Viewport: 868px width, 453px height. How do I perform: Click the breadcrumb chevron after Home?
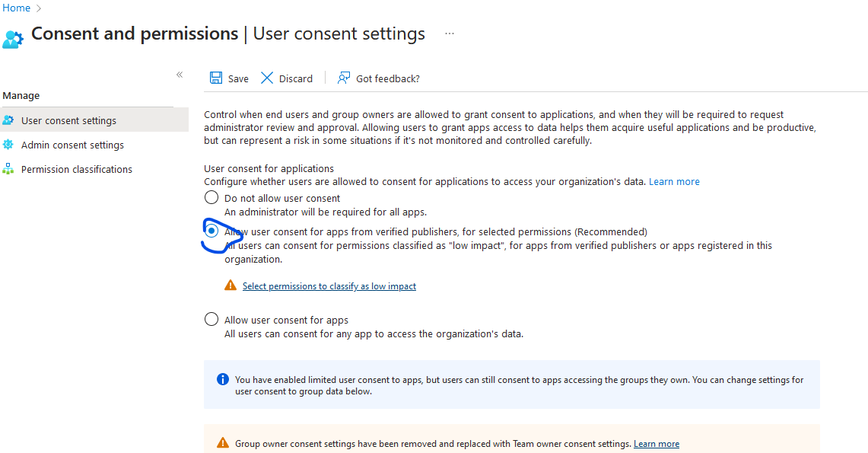(x=39, y=8)
